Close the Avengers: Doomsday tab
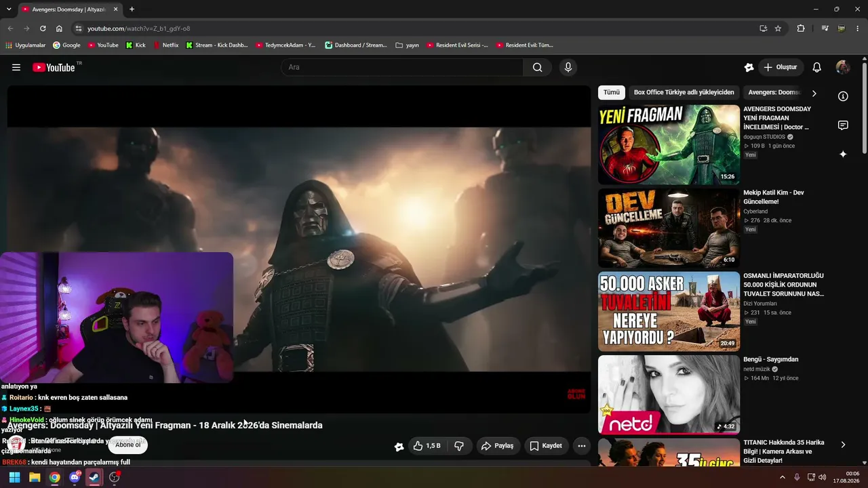Image resolution: width=868 pixels, height=488 pixels. tap(115, 9)
